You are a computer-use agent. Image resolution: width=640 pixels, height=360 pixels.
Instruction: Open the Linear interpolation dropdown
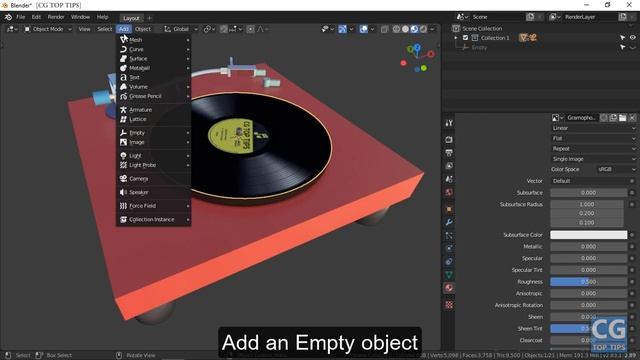(593, 128)
